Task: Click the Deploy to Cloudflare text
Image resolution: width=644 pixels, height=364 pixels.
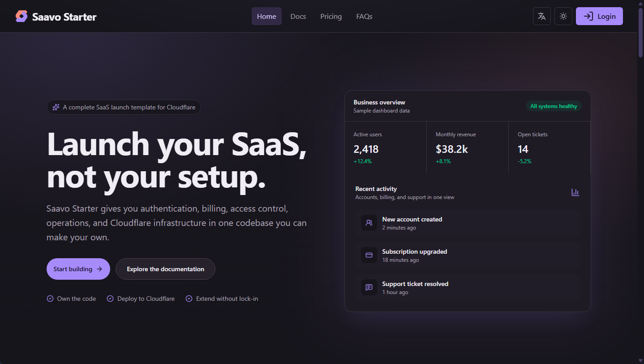Action: point(146,299)
